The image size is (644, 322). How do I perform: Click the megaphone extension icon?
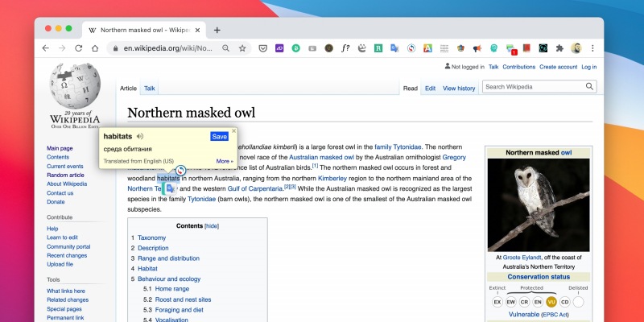[x=477, y=48]
